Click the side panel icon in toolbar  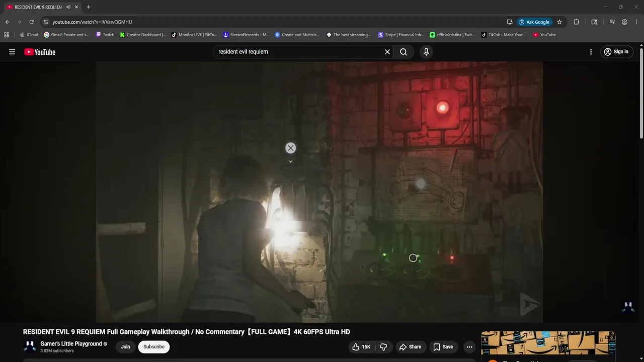point(594,22)
